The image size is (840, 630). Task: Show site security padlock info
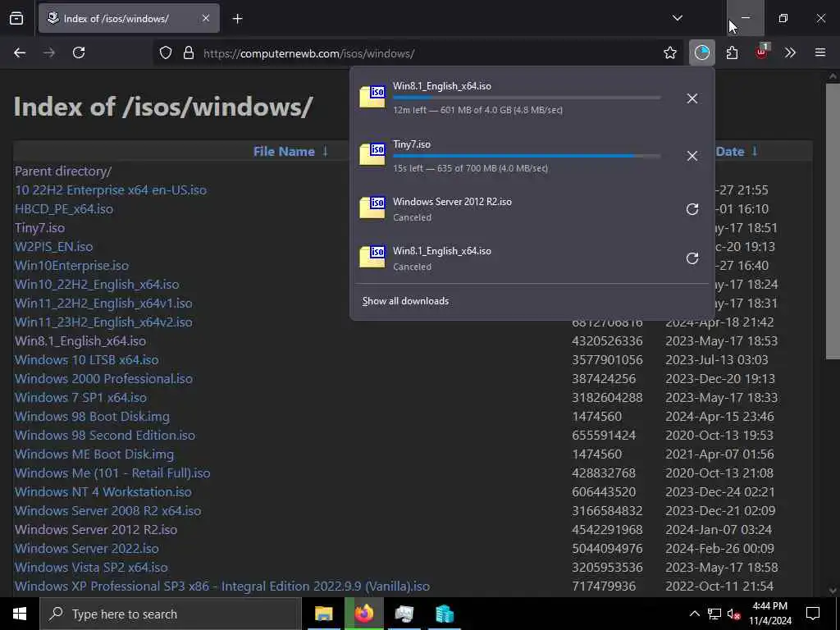click(188, 53)
